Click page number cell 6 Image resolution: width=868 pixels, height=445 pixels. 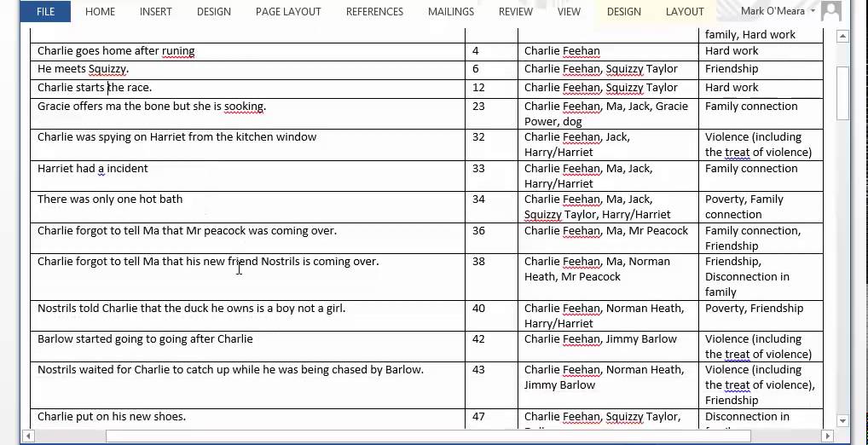coord(491,70)
